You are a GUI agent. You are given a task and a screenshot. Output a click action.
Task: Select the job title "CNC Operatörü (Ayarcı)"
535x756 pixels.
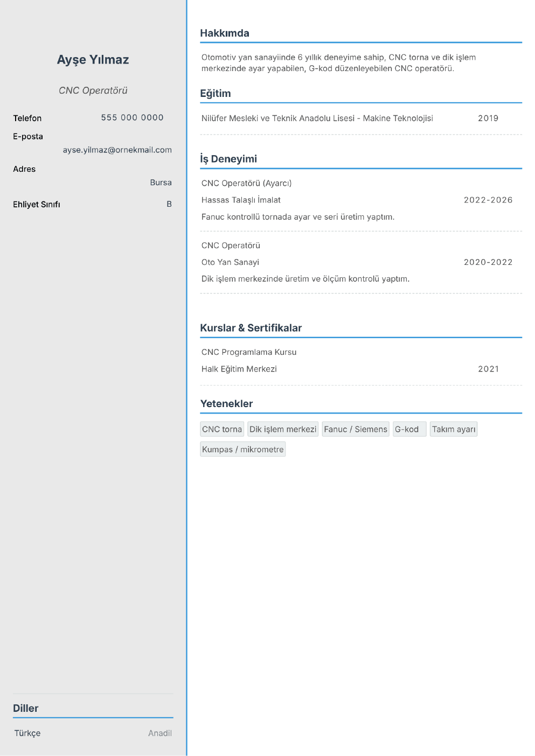pos(247,183)
